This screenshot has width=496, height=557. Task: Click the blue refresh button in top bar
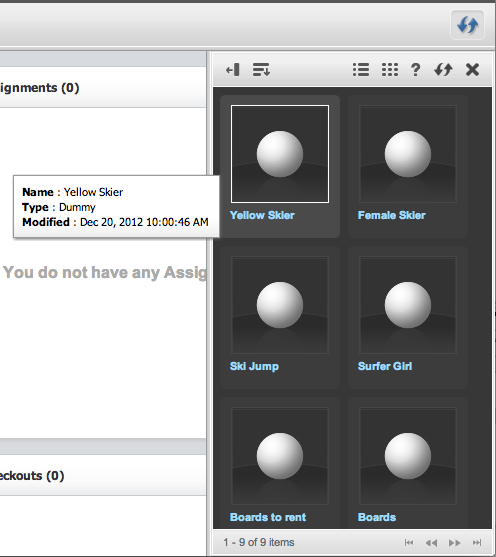[x=467, y=25]
